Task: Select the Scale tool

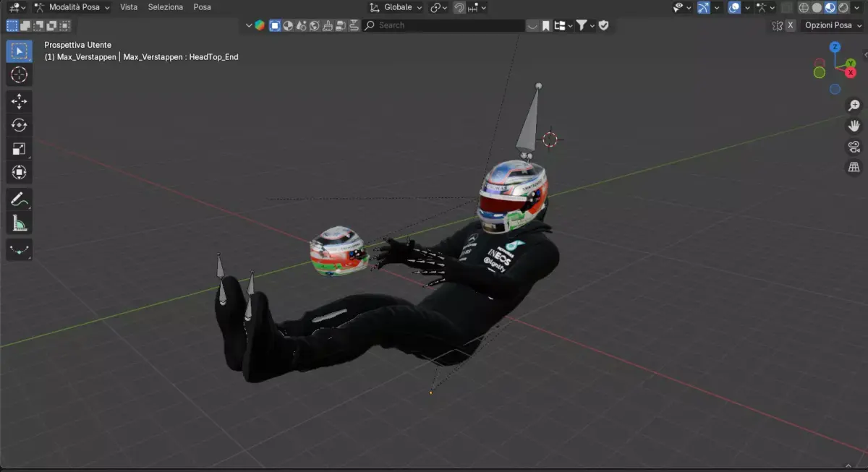Action: pos(20,149)
